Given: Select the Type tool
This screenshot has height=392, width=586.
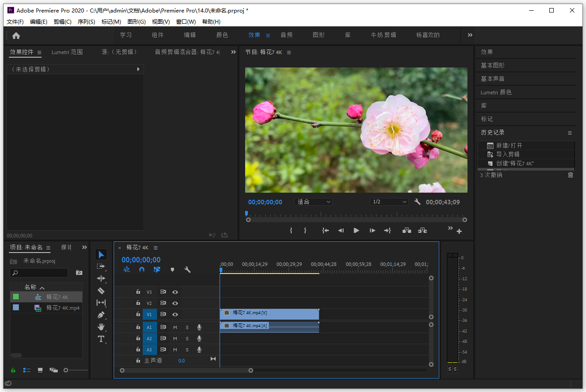Looking at the screenshot, I should tap(101, 339).
